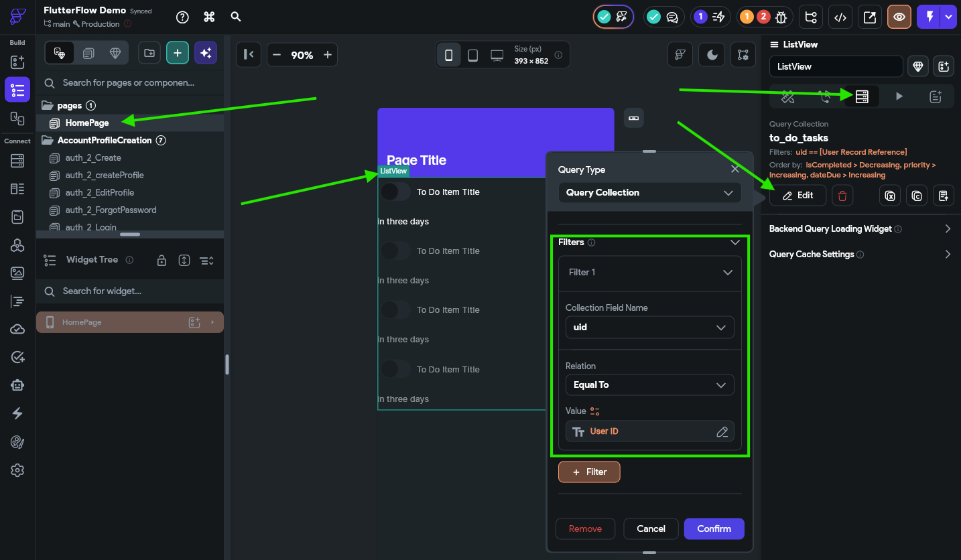This screenshot has width=961, height=560.
Task: Click the Cancel button
Action: tap(651, 529)
